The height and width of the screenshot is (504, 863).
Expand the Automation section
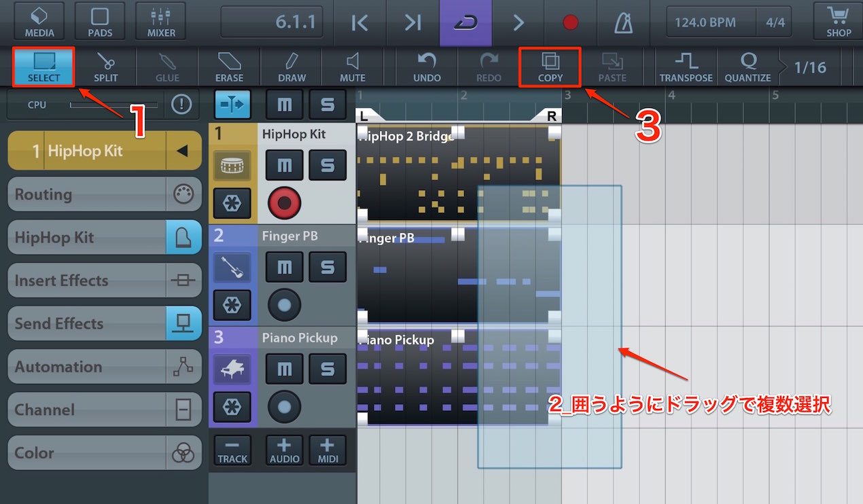tap(105, 367)
